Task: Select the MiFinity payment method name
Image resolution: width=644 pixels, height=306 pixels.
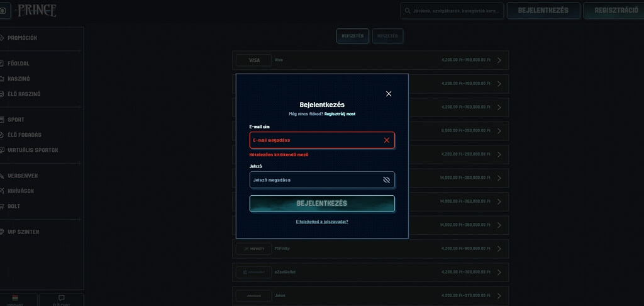Action: 282,249
